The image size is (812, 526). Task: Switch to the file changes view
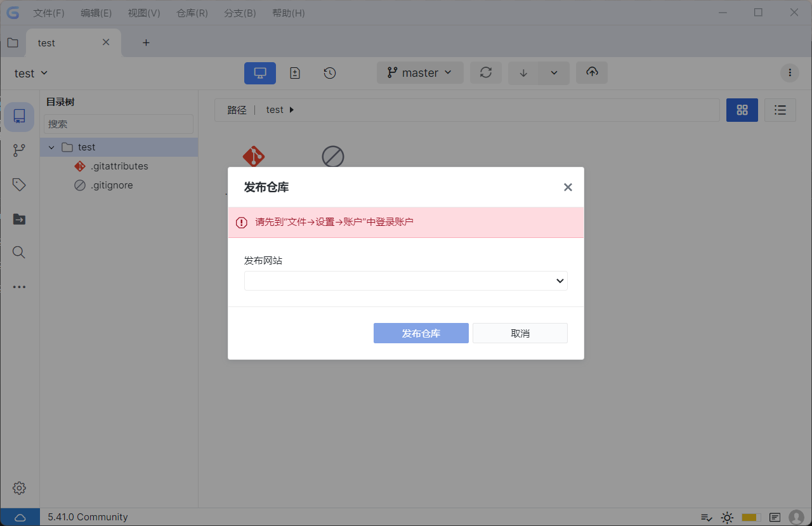coord(294,72)
